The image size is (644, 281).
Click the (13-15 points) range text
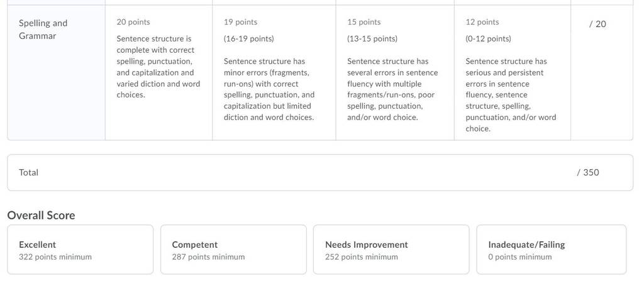[372, 39]
